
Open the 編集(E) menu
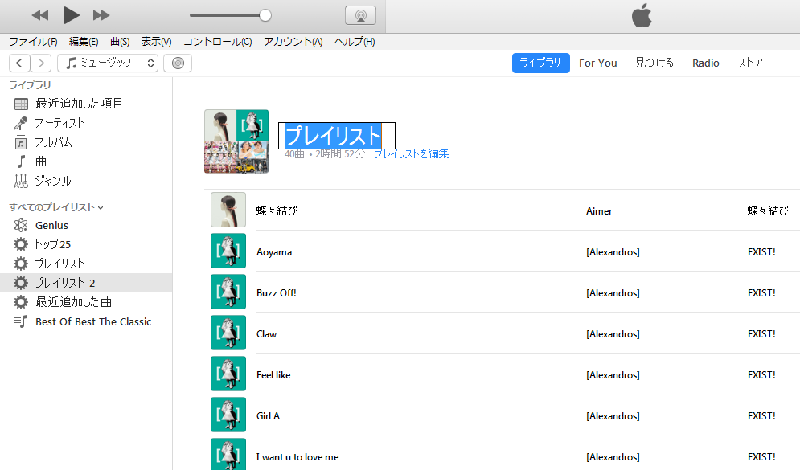click(x=83, y=42)
